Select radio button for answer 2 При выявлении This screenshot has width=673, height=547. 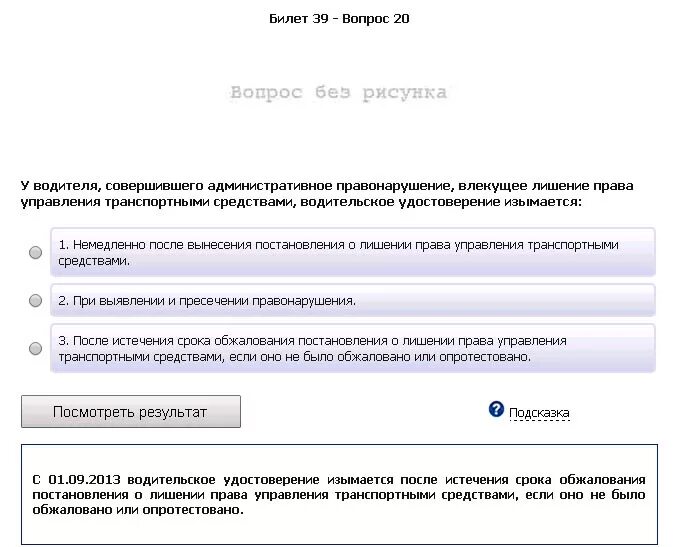click(x=36, y=300)
